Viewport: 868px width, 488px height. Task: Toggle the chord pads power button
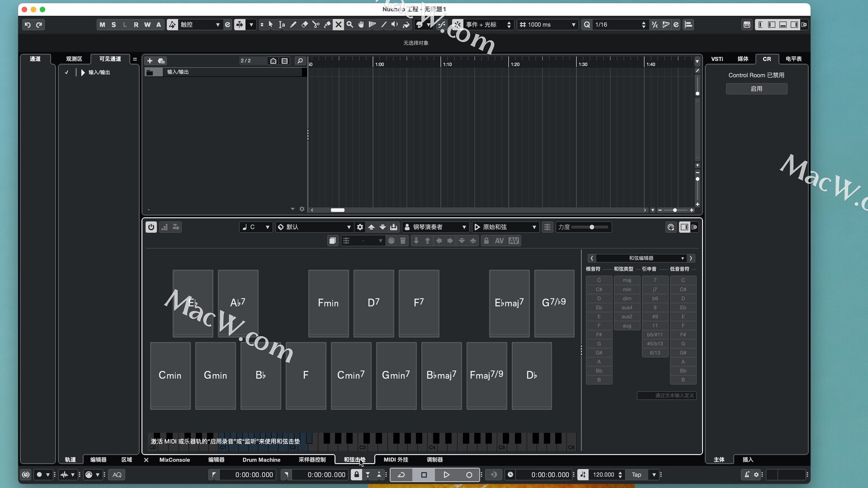(151, 227)
